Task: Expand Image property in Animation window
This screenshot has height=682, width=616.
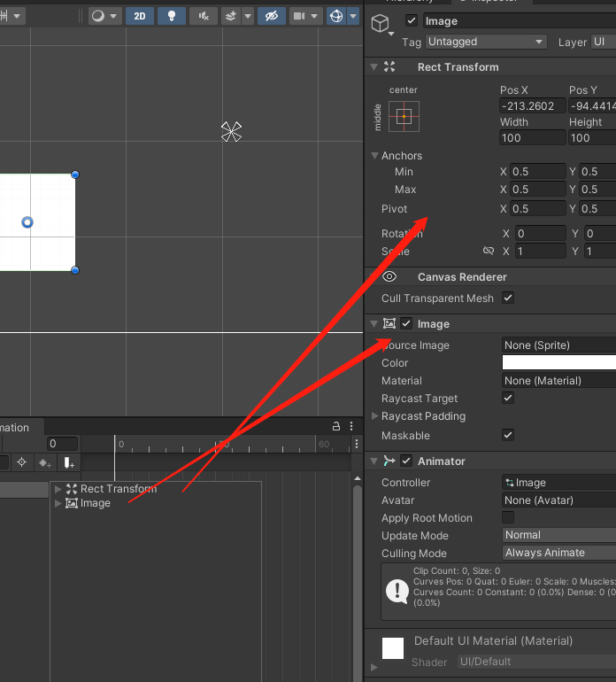Action: (x=58, y=503)
